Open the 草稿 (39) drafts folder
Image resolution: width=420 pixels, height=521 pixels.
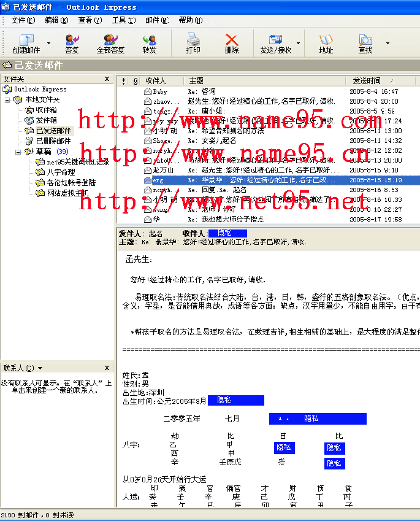point(52,152)
